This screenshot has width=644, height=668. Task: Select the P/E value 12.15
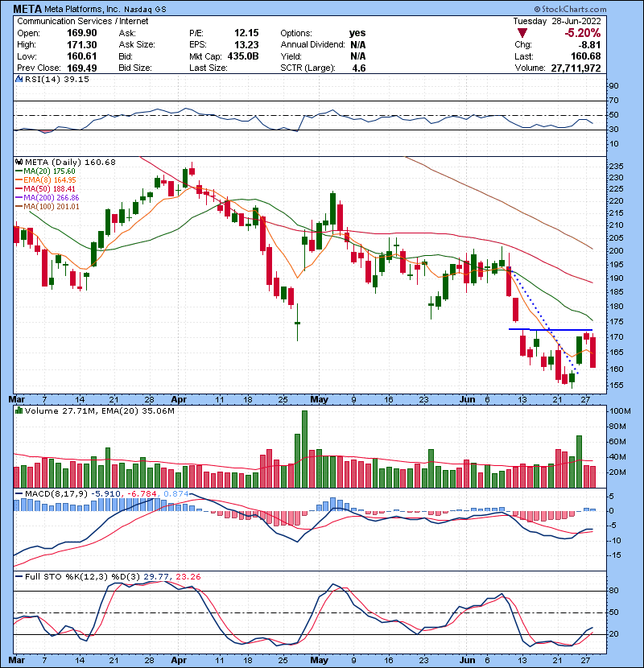coord(246,33)
